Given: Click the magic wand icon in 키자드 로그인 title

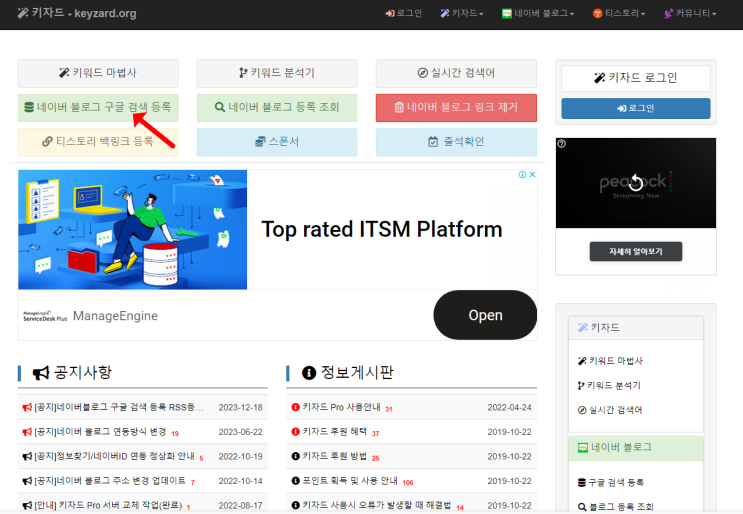Looking at the screenshot, I should (x=599, y=78).
